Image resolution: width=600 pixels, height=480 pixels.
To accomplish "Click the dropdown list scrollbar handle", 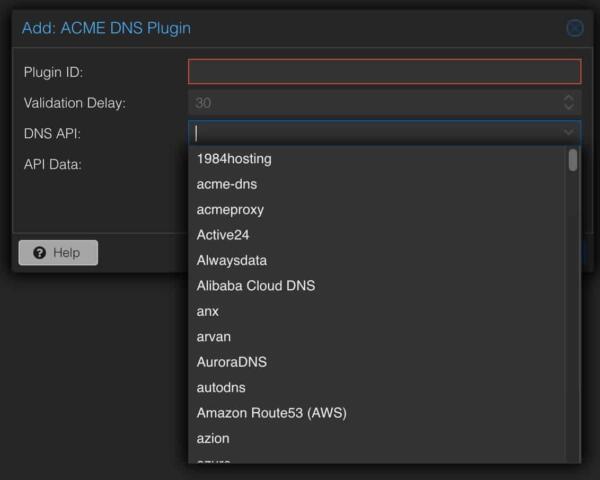I will (573, 160).
